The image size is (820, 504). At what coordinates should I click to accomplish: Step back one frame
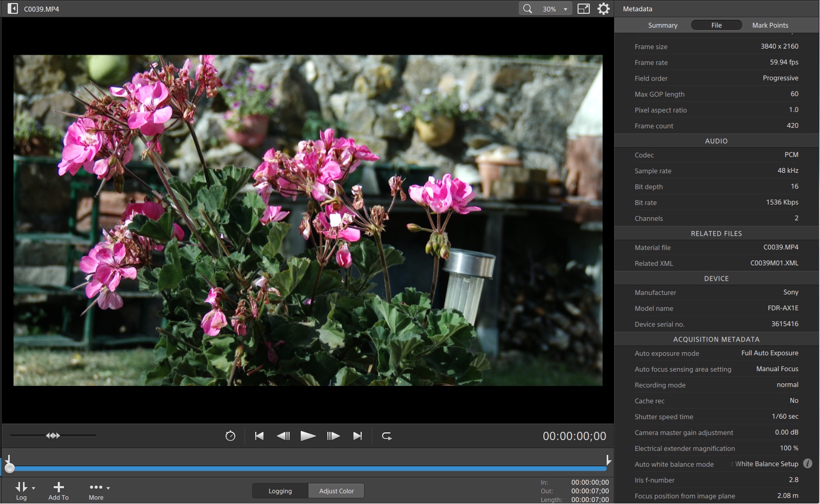pos(283,436)
